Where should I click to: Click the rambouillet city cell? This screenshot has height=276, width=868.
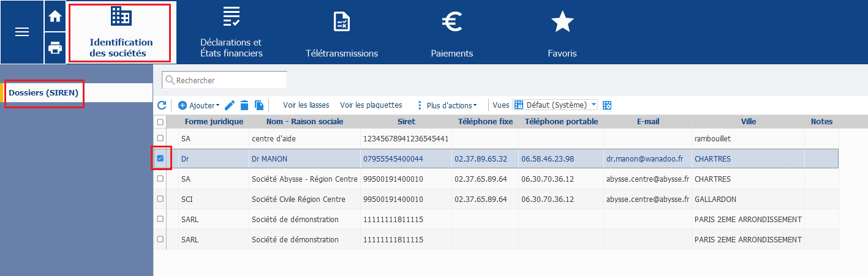click(748, 138)
